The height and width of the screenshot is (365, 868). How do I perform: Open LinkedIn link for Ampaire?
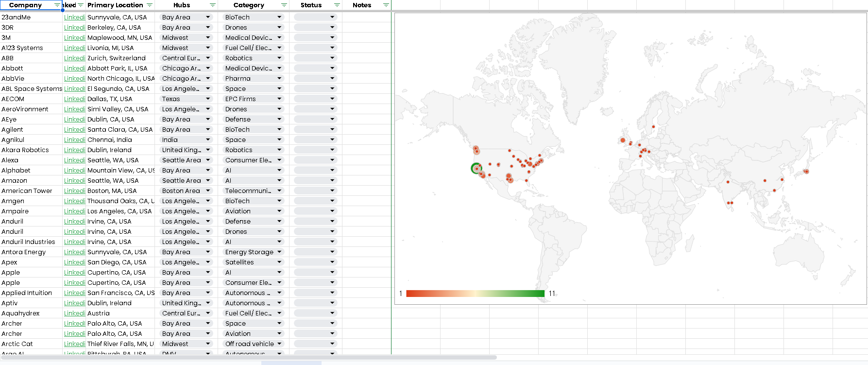click(74, 211)
